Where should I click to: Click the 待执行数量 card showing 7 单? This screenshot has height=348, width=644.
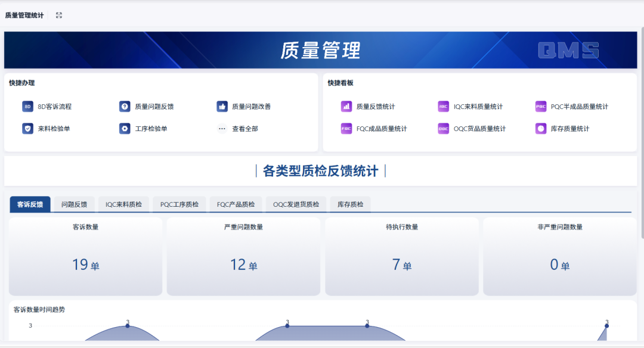point(402,256)
